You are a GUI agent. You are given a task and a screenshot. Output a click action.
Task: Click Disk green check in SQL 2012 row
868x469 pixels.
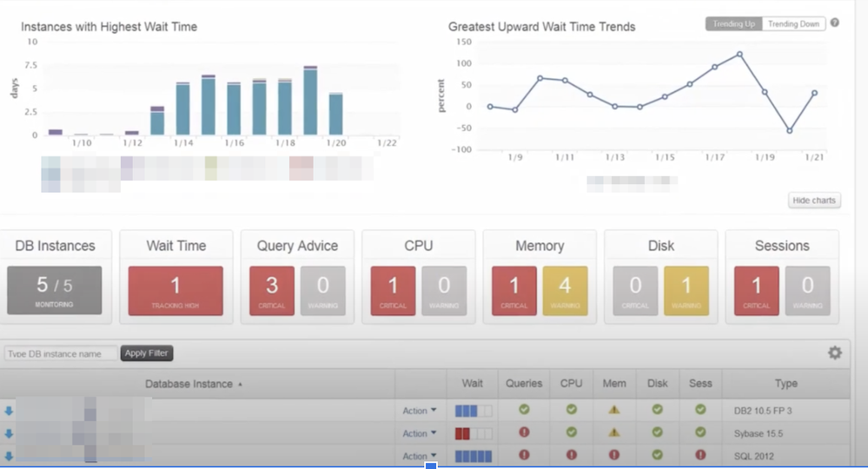657,454
